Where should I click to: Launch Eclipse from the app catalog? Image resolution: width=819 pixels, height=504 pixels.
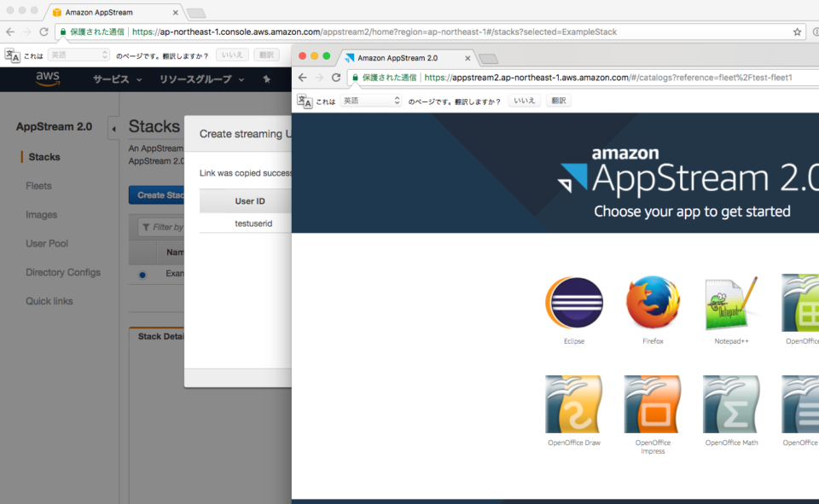[573, 303]
